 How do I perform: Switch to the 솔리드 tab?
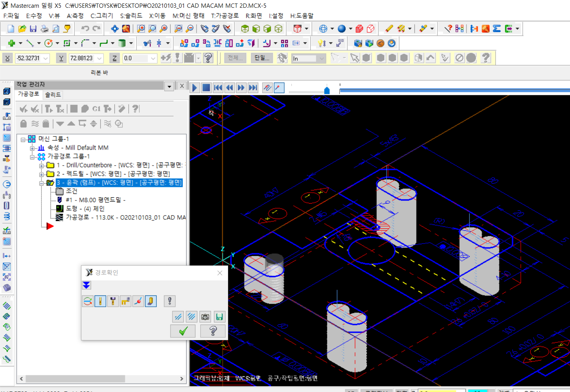tap(53, 95)
